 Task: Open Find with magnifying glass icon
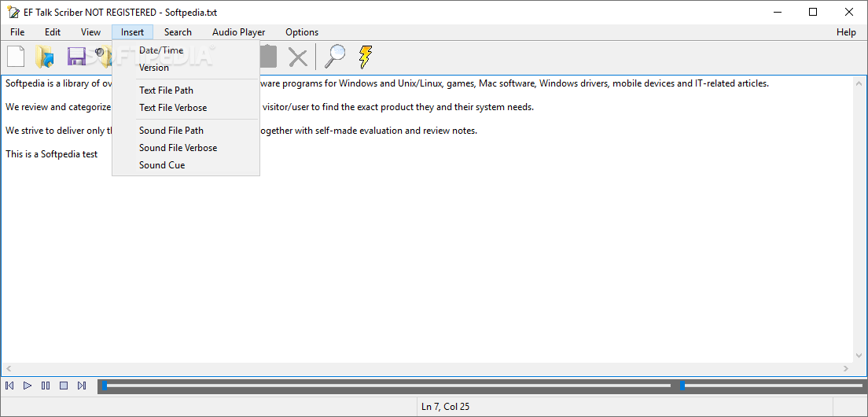pos(334,57)
